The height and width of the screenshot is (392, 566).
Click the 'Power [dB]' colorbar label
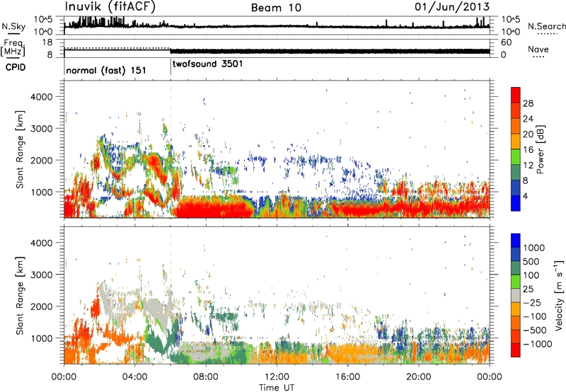(540, 149)
